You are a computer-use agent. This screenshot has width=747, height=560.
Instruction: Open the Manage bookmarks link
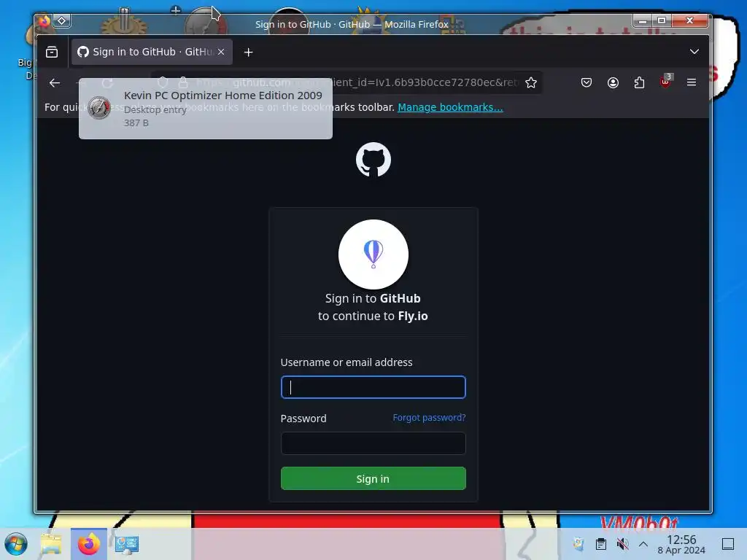(x=450, y=107)
